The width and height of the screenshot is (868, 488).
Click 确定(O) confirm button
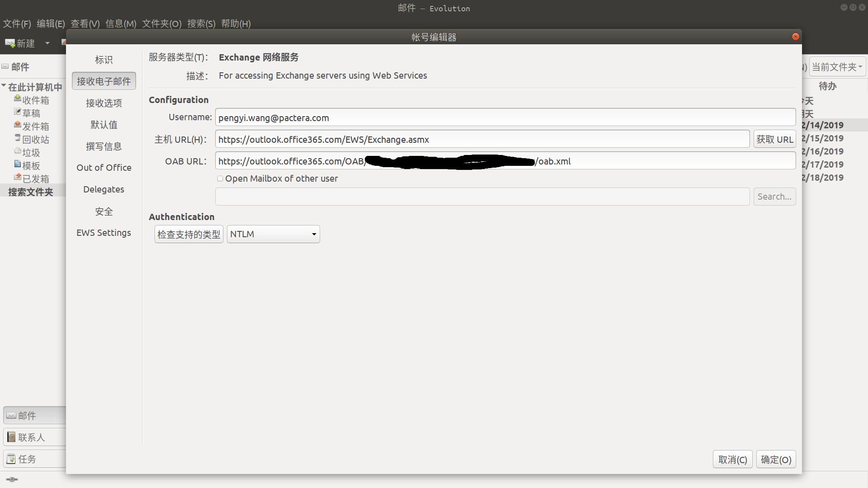coord(776,460)
